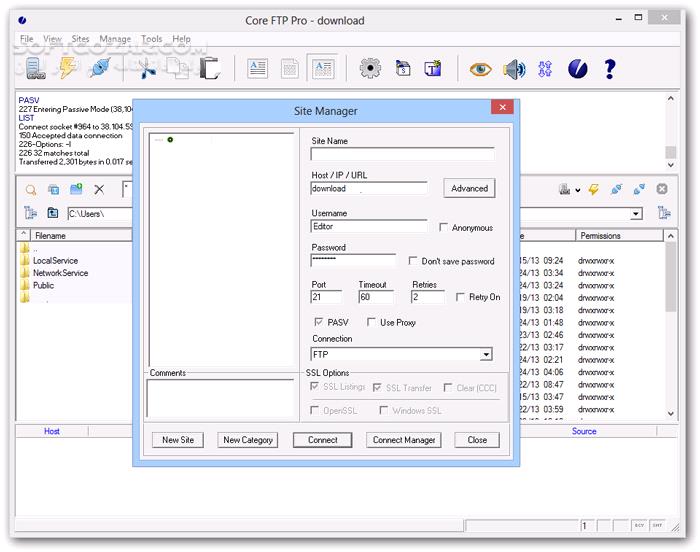Click the View file text icon
Screen dimensions: 700x552
coord(258,69)
